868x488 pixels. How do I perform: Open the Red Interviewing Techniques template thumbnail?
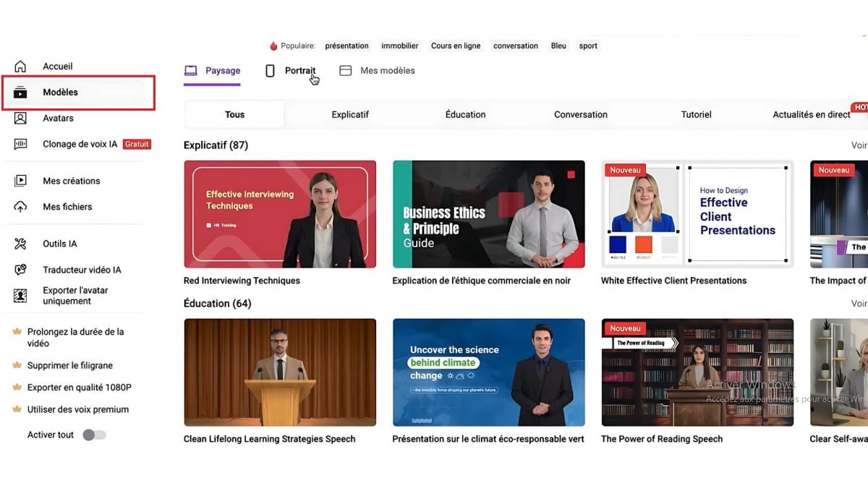point(280,214)
